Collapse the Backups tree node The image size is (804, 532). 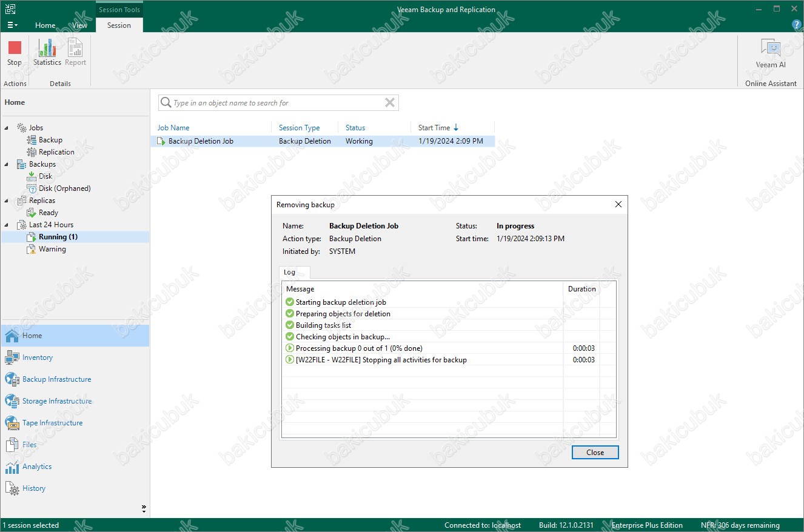pyautogui.click(x=7, y=164)
